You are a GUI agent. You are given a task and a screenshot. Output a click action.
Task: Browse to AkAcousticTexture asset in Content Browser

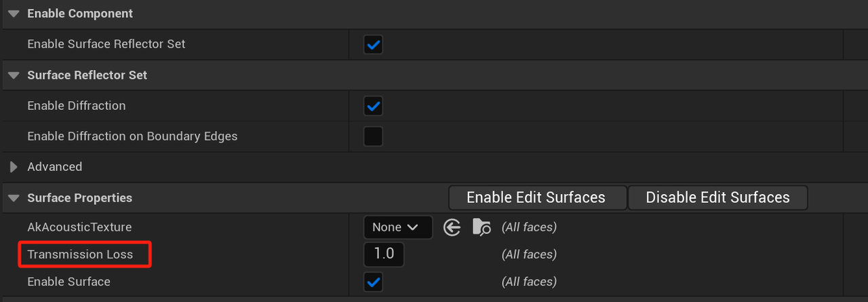[x=481, y=227]
